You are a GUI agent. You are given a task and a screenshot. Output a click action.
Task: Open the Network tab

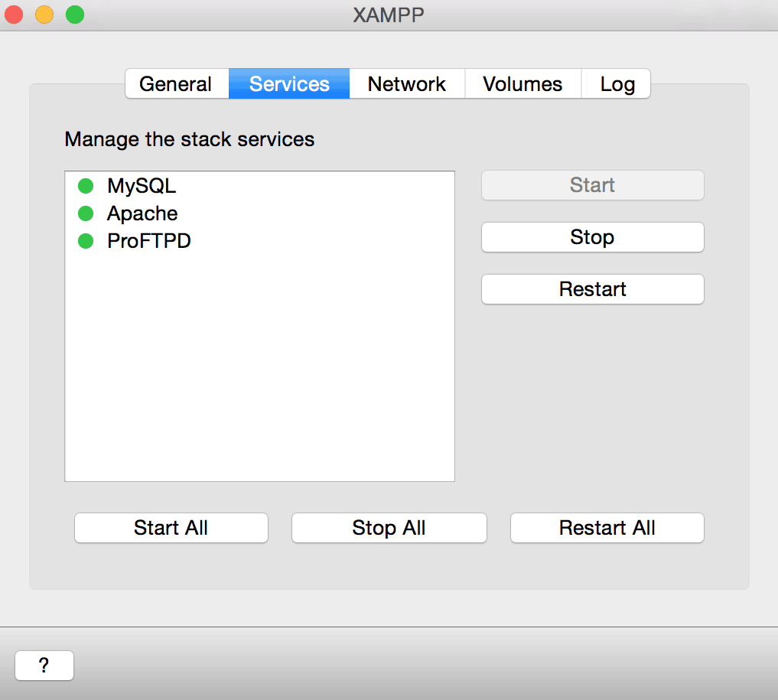[406, 83]
